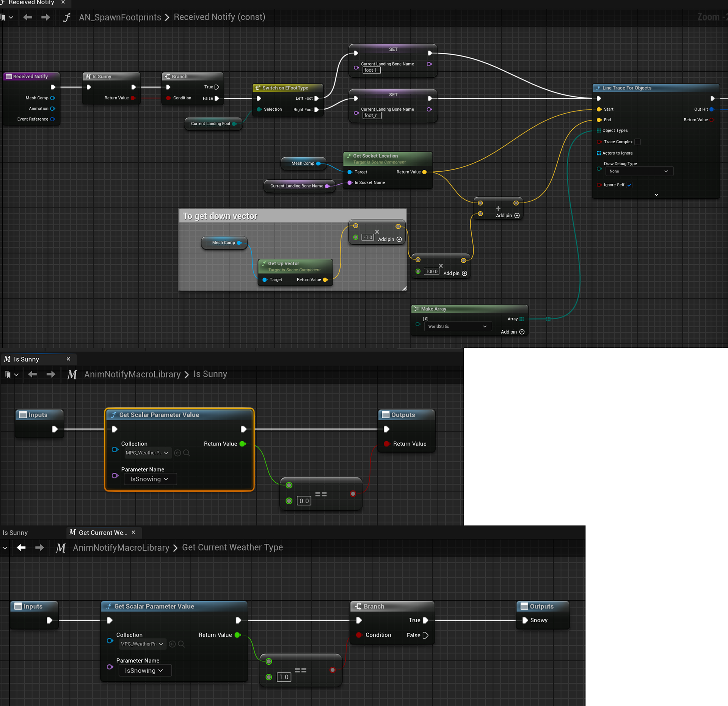Click AnimNotifyMacroLibrary breadcrumb in Is Sunny panel
This screenshot has height=706, width=728.
pos(132,375)
